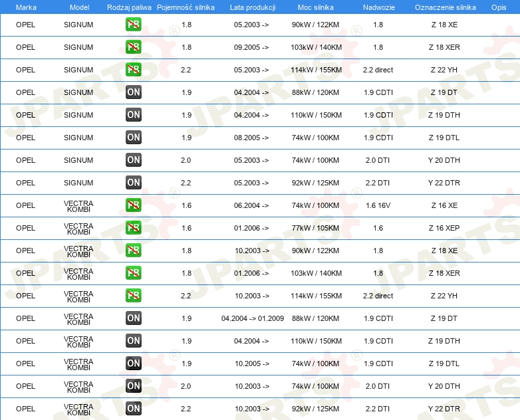The image size is (520, 420).
Task: Select engine code Z 18 XE in Signum row
Action: pos(444,25)
